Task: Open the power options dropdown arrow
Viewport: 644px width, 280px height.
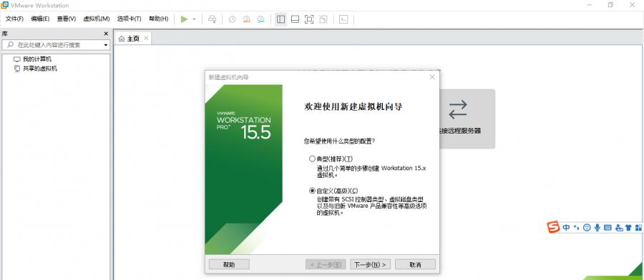Action: pyautogui.click(x=194, y=19)
